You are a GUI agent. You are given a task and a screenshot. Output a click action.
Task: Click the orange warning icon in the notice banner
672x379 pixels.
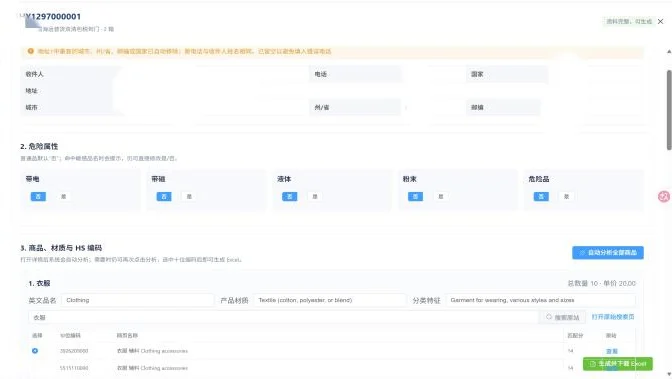tap(30, 51)
